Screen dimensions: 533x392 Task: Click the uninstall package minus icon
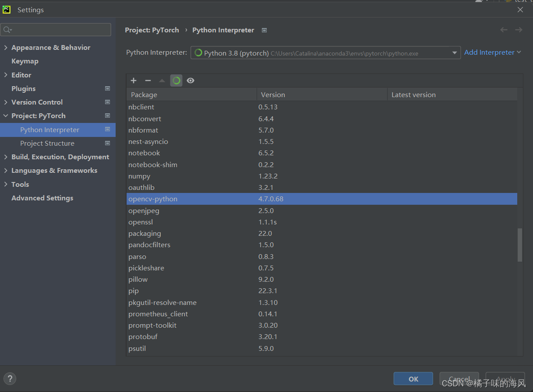(148, 80)
